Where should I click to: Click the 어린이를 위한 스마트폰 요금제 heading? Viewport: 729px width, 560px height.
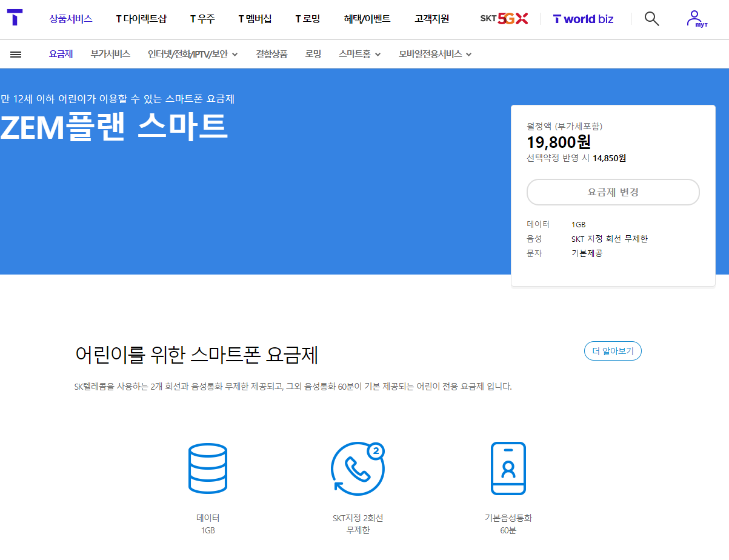197,355
